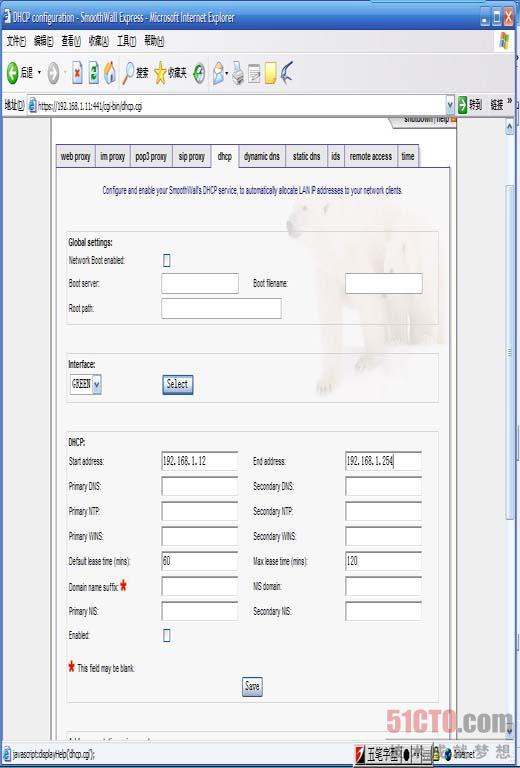Click the End address field
The height and width of the screenshot is (768, 520).
pyautogui.click(x=383, y=461)
